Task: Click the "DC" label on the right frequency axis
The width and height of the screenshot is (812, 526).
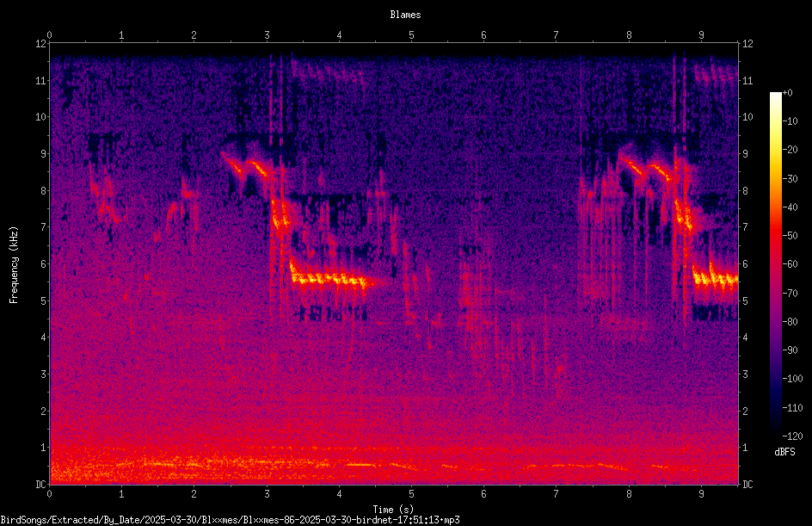Action: [747, 485]
